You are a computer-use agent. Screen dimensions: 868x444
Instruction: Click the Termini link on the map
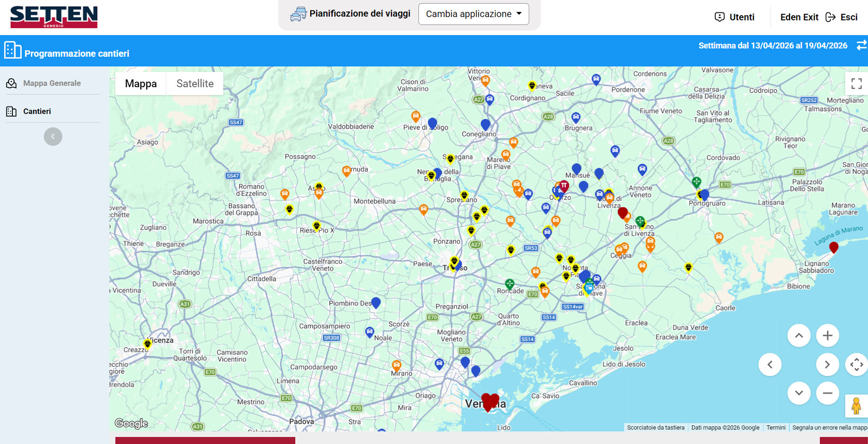point(776,427)
